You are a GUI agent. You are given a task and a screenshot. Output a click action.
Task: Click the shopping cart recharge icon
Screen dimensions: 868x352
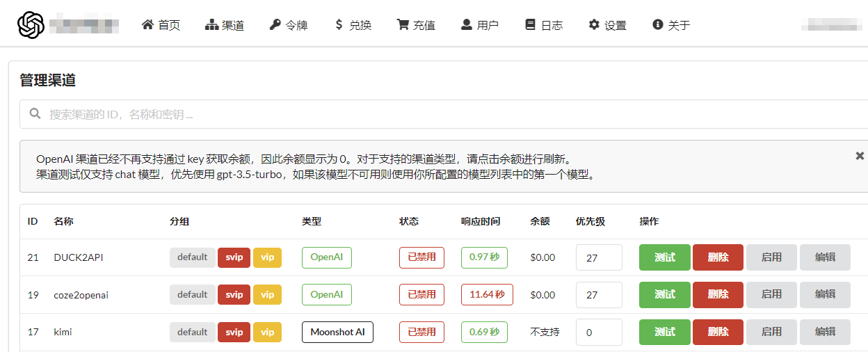pyautogui.click(x=402, y=25)
